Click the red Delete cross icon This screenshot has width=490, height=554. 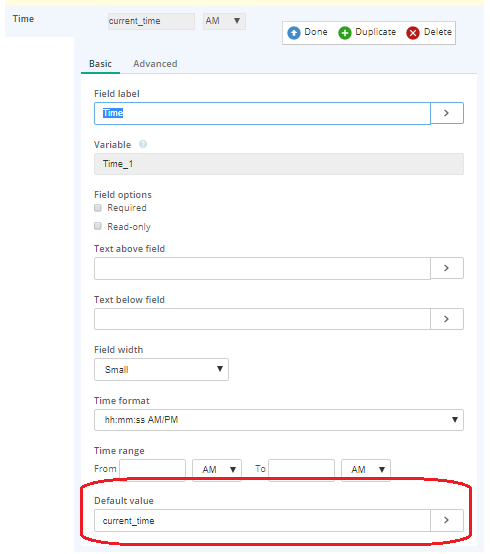pyautogui.click(x=413, y=33)
